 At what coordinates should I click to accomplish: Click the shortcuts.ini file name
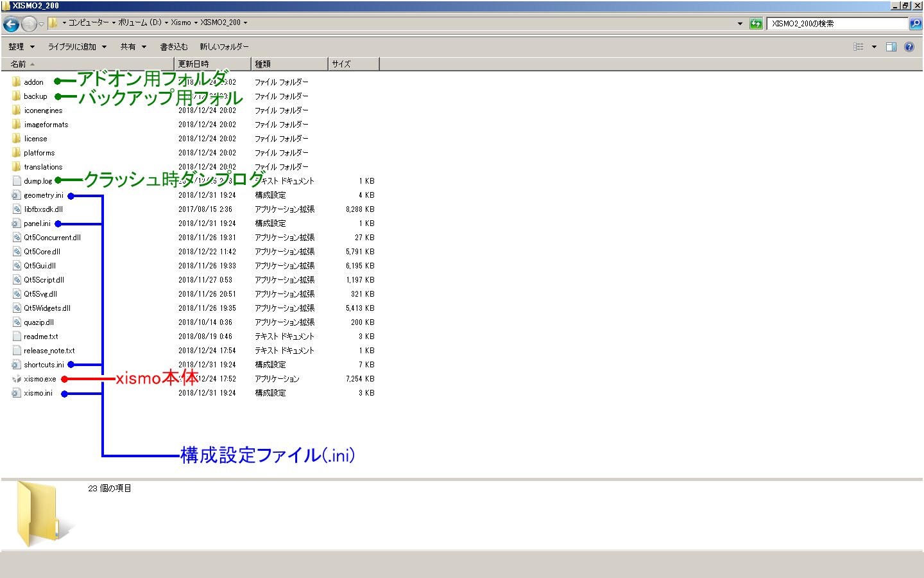pyautogui.click(x=44, y=365)
